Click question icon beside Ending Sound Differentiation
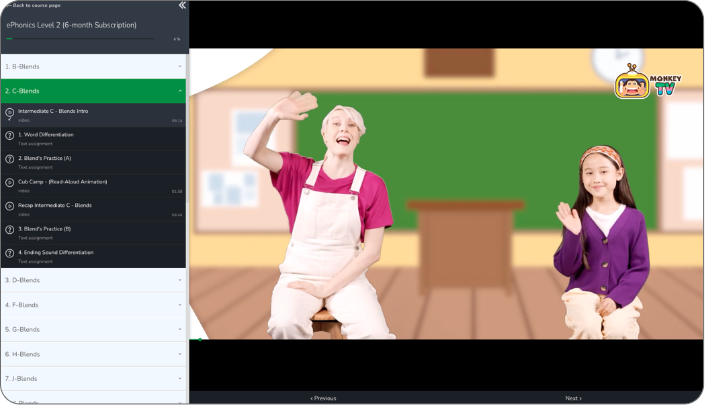 pyautogui.click(x=9, y=256)
